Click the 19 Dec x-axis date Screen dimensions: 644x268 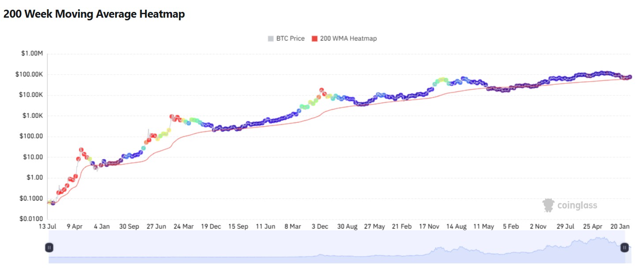click(x=211, y=226)
